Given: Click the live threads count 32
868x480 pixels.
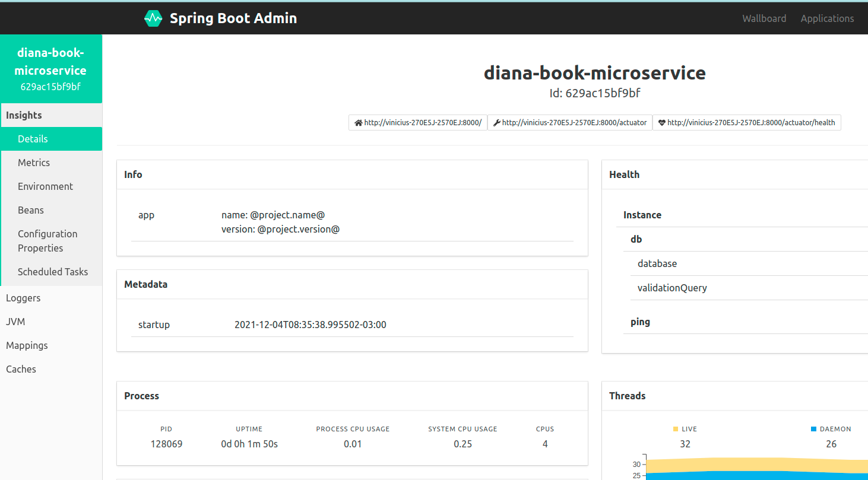Looking at the screenshot, I should [685, 444].
